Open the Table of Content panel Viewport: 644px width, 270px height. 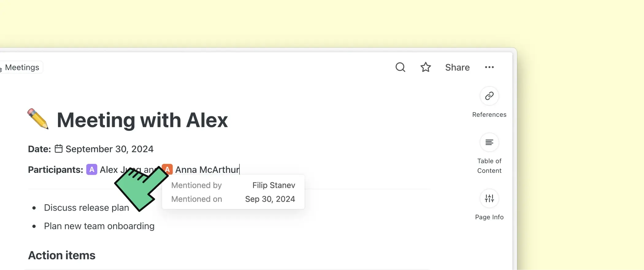coord(489,142)
